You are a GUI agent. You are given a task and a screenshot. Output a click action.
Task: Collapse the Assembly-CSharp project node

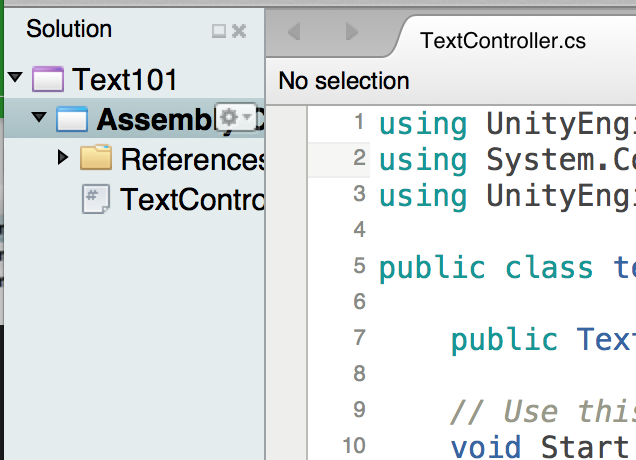tap(39, 119)
